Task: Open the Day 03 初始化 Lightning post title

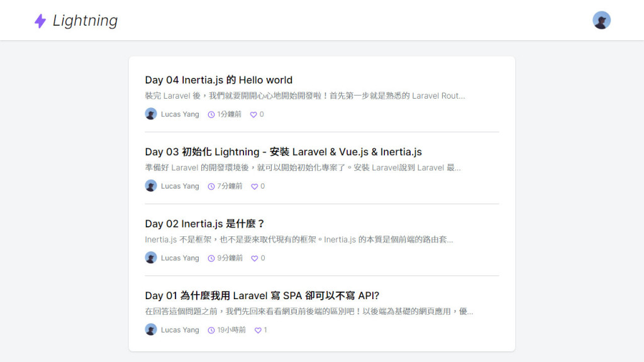Action: pyautogui.click(x=284, y=152)
